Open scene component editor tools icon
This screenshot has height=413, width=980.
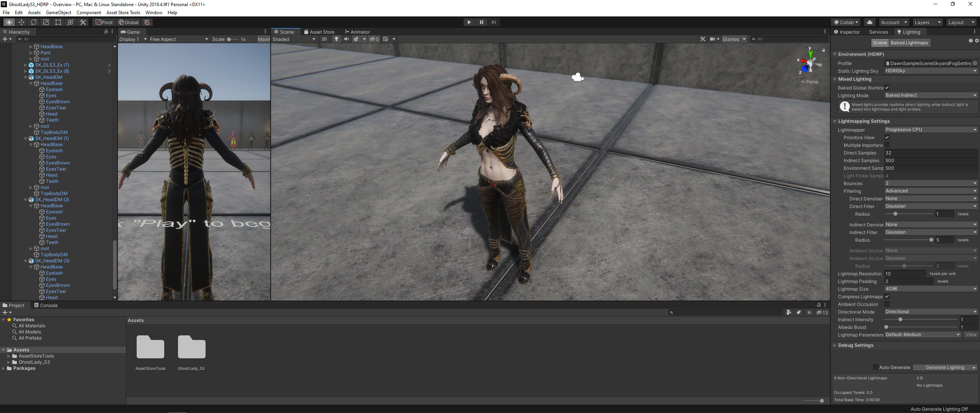702,39
